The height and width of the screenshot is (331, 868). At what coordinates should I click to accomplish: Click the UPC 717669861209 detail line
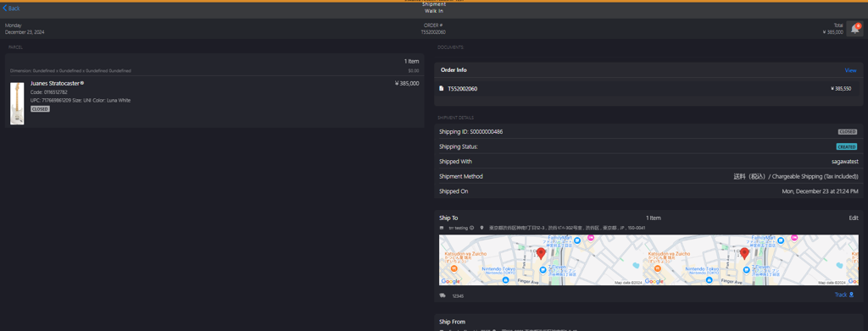pyautogui.click(x=81, y=100)
